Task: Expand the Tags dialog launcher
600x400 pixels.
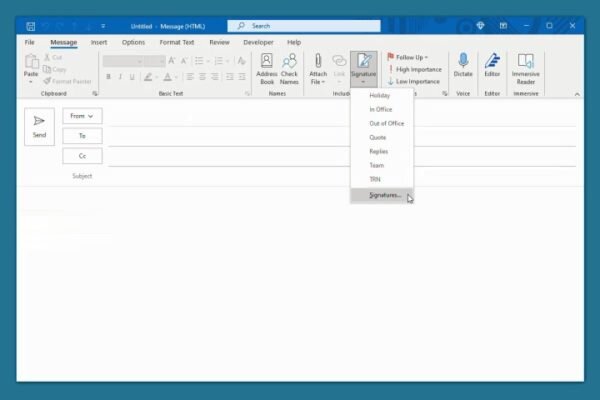Action: click(445, 93)
